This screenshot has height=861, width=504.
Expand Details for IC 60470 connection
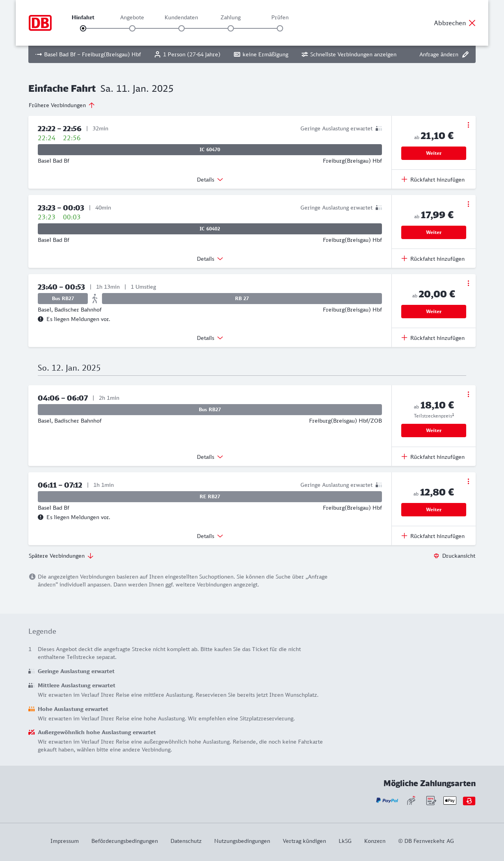point(210,180)
